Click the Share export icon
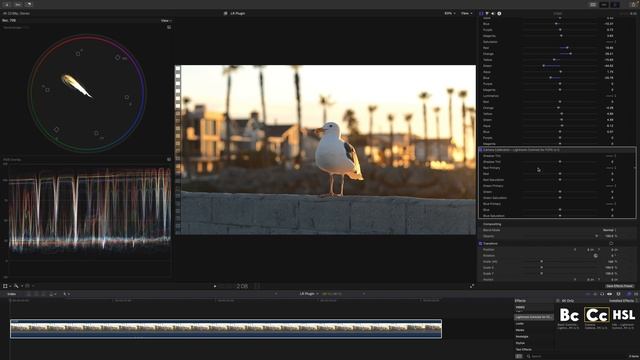 pos(634,4)
